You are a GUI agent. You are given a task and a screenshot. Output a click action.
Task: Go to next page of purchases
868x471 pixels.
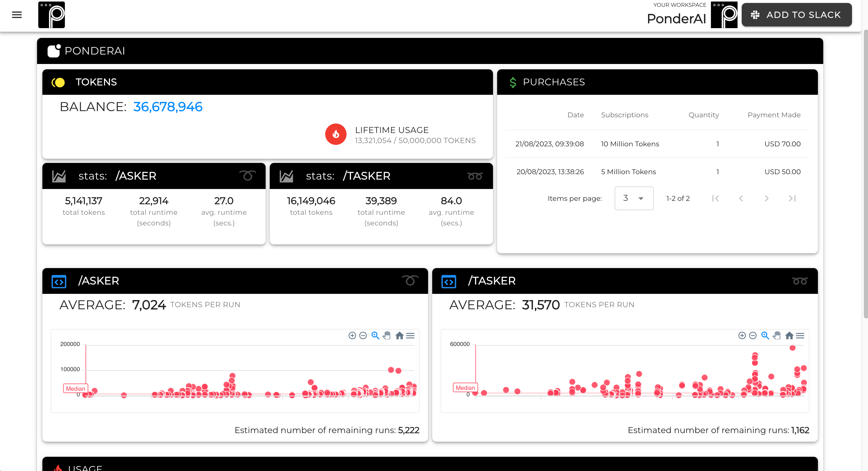767,198
